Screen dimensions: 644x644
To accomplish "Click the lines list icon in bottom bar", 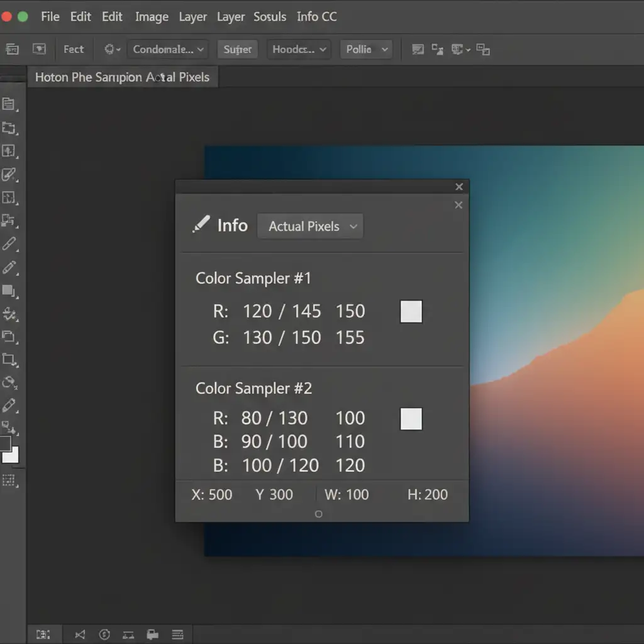I will click(x=177, y=635).
